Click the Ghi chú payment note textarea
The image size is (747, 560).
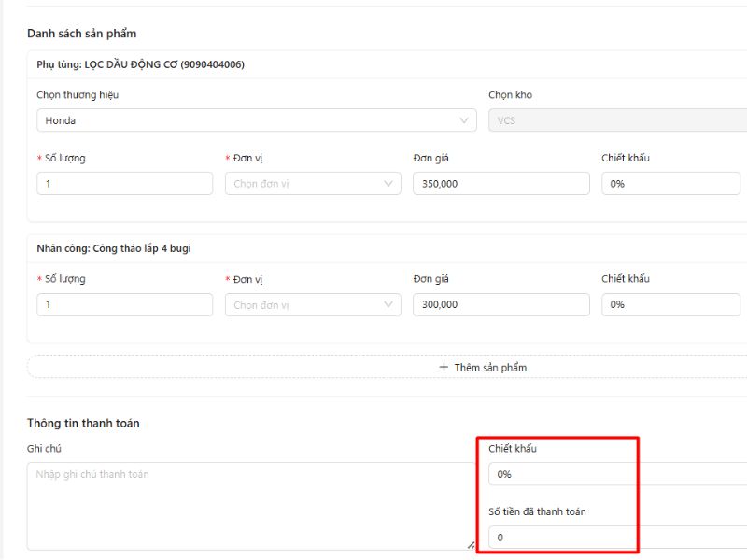pos(247,505)
